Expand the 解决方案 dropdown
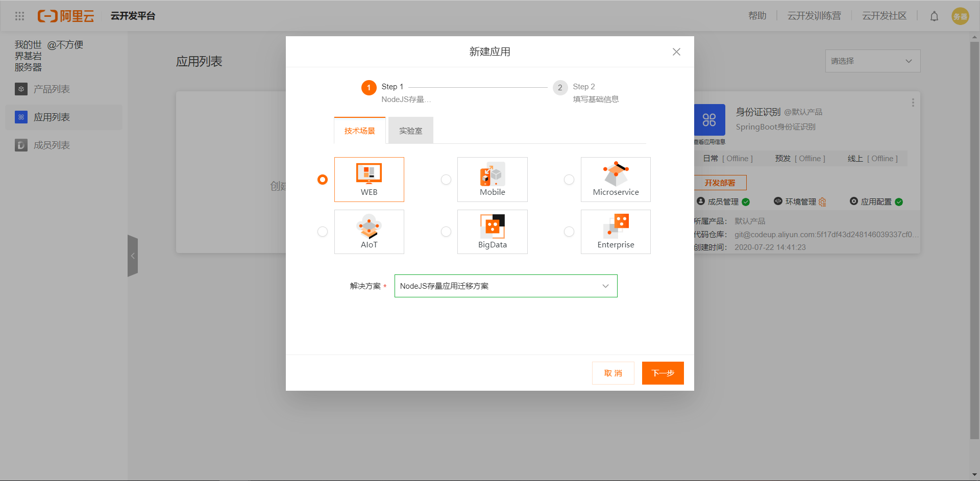Screen dimensions: 980x481 point(505,286)
